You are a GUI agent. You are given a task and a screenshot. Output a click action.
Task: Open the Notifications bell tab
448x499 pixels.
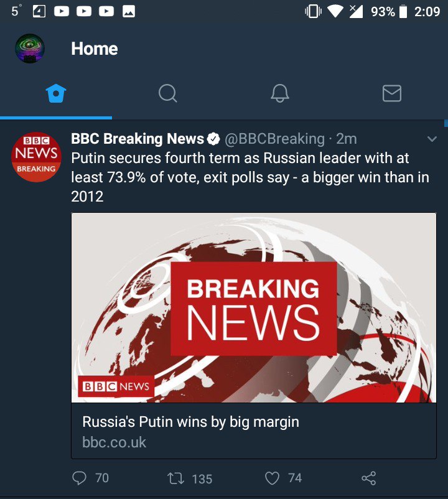tap(280, 94)
